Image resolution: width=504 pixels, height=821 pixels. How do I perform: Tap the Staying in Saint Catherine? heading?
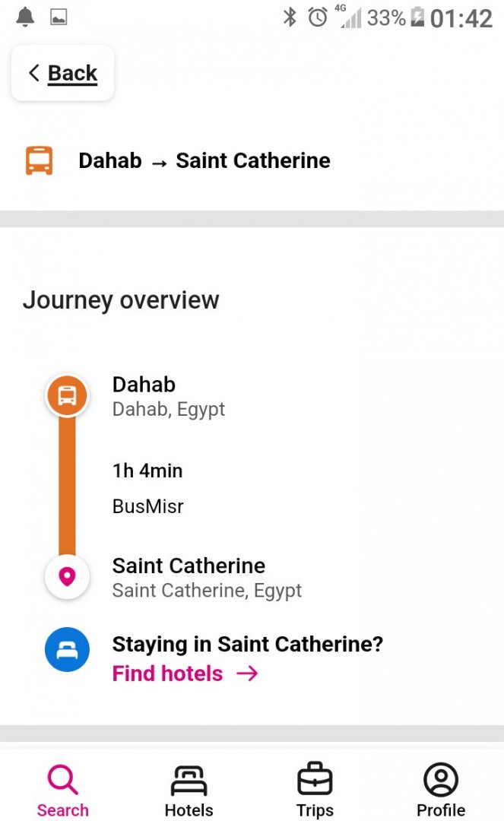click(x=247, y=645)
